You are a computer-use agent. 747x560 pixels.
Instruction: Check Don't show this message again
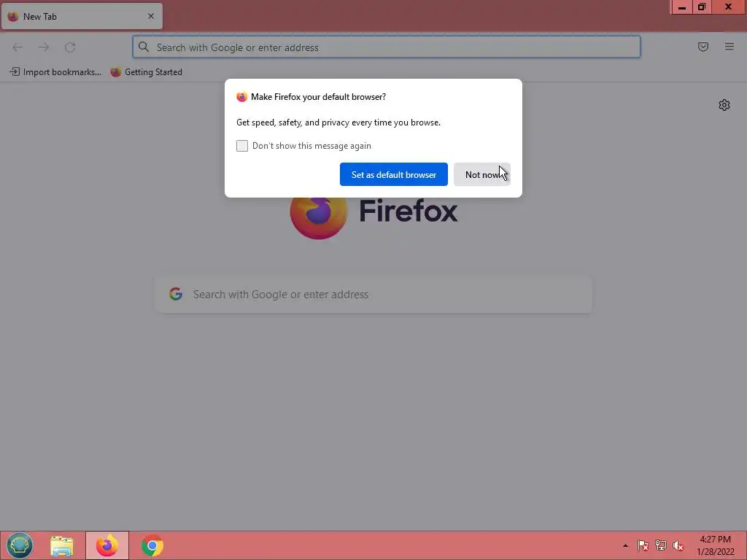tap(242, 146)
